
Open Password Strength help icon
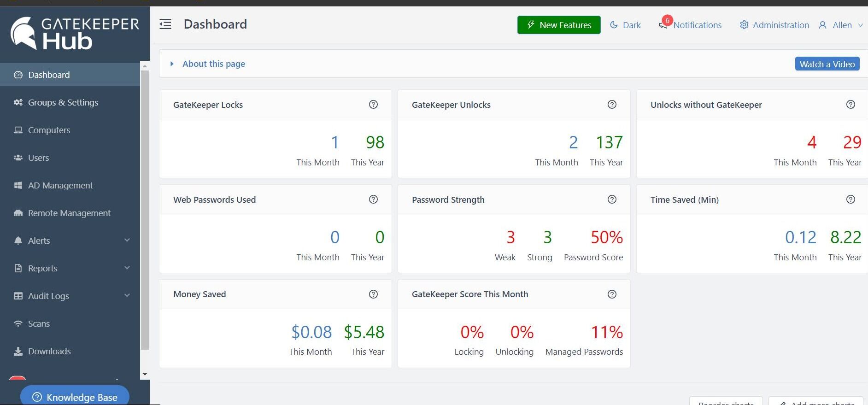coord(612,200)
